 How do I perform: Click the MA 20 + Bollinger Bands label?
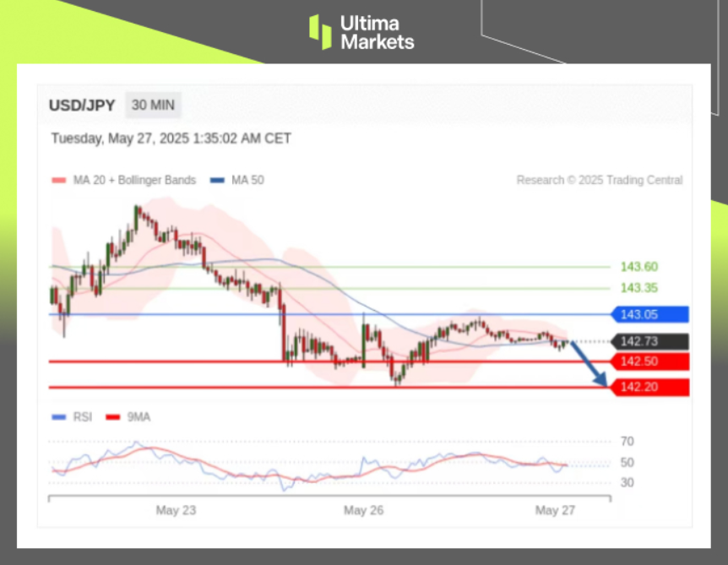click(134, 180)
